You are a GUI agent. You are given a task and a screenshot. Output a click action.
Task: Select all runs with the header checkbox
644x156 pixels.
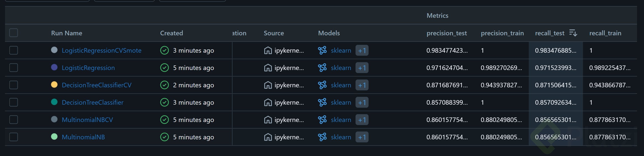pyautogui.click(x=13, y=33)
